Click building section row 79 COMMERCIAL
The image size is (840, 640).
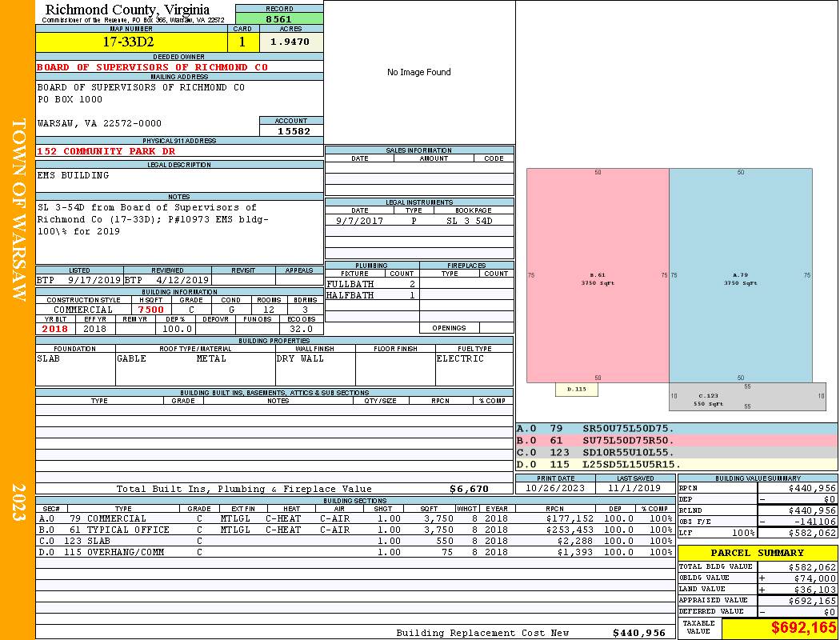(354, 518)
